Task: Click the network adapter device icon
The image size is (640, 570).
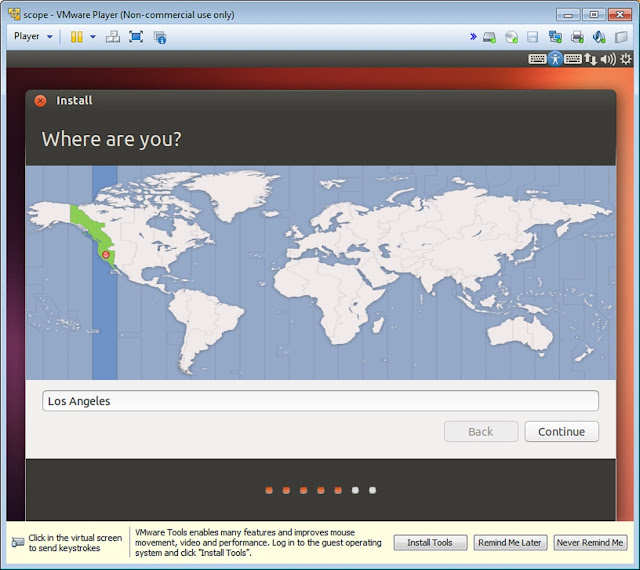Action: 555,37
